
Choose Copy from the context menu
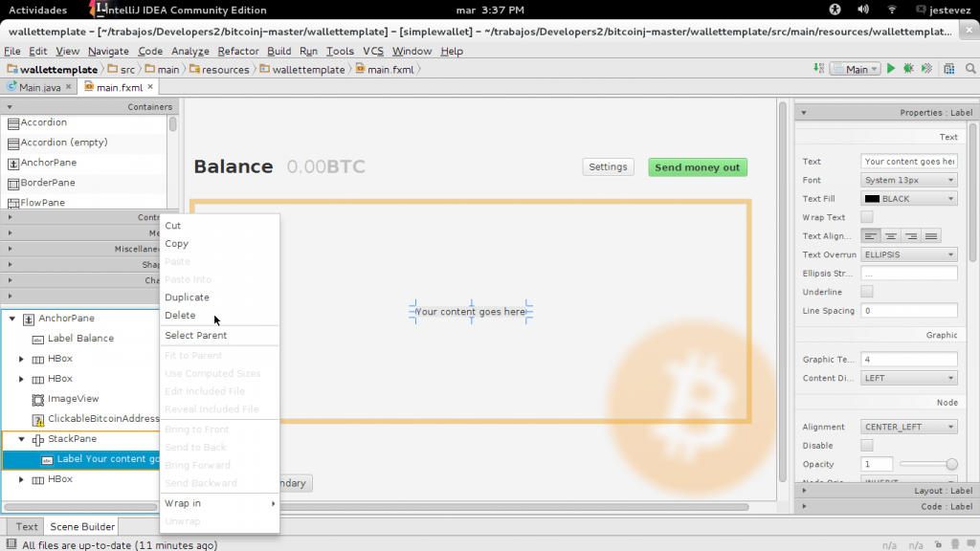click(x=219, y=244)
